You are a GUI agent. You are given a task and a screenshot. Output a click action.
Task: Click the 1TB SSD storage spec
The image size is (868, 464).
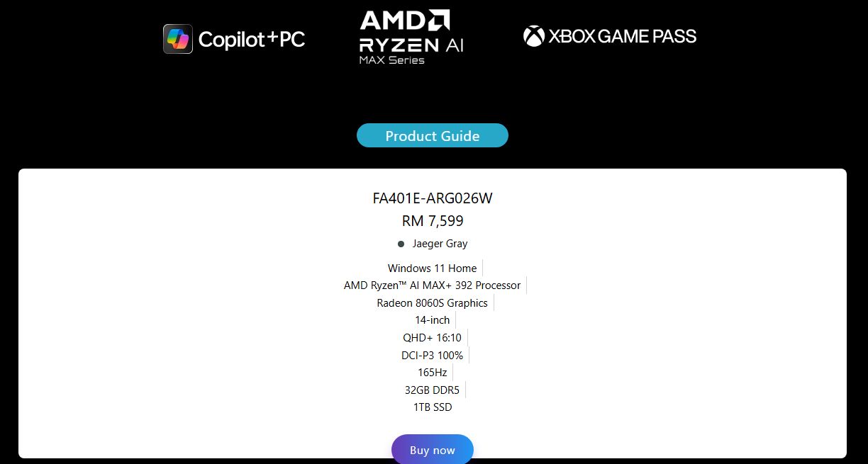click(433, 407)
